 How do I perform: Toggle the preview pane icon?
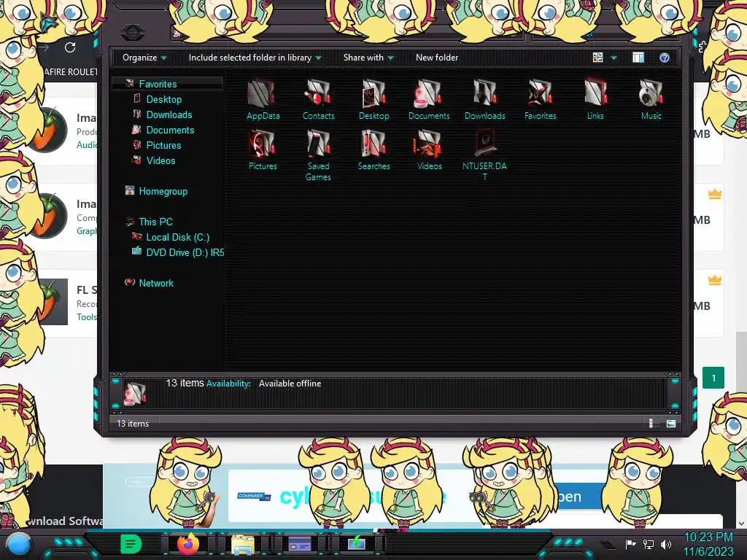point(638,58)
